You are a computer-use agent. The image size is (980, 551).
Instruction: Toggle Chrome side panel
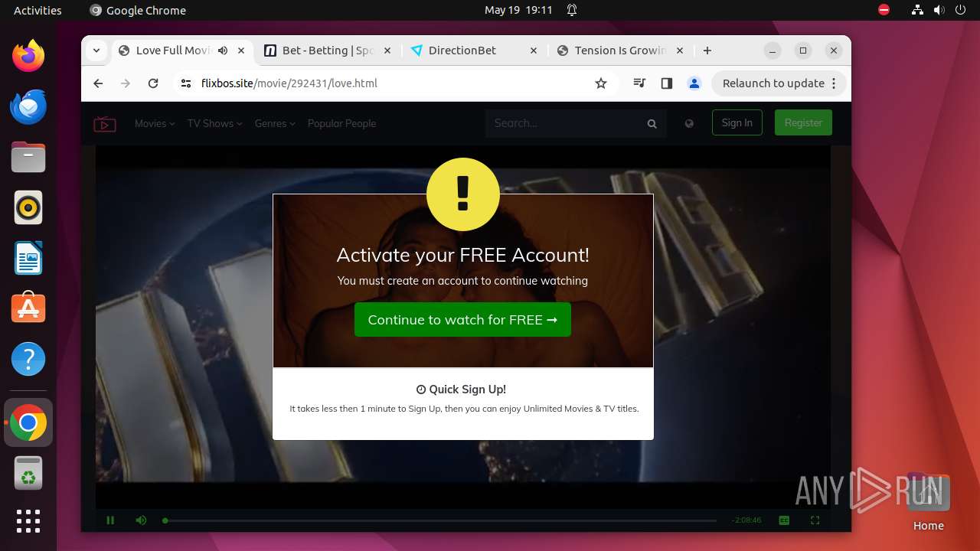click(666, 83)
